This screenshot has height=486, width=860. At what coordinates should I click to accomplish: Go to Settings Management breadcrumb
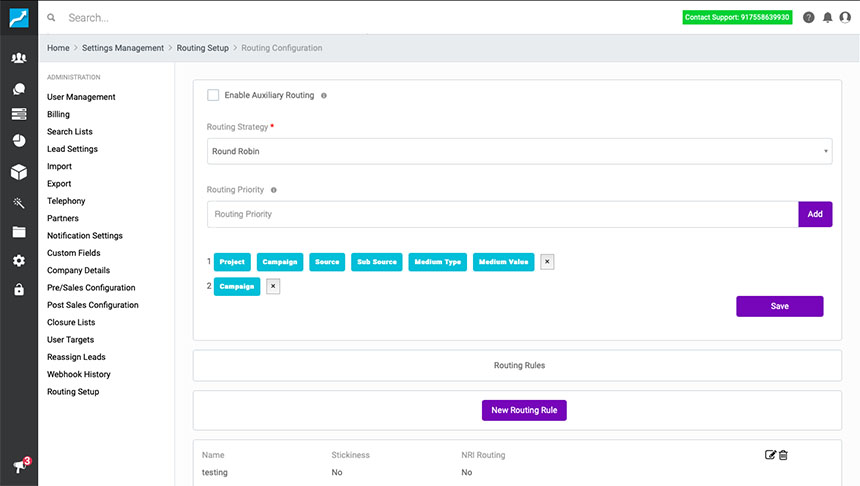[123, 48]
